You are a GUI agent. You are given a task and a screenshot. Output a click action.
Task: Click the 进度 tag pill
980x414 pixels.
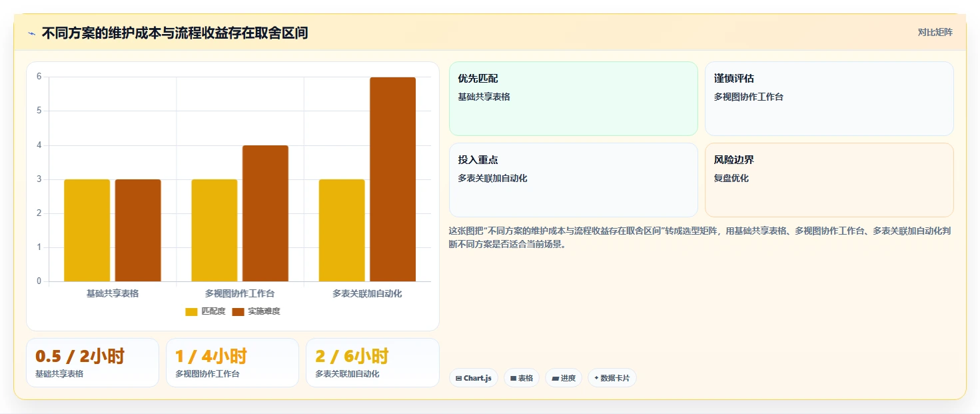click(564, 378)
